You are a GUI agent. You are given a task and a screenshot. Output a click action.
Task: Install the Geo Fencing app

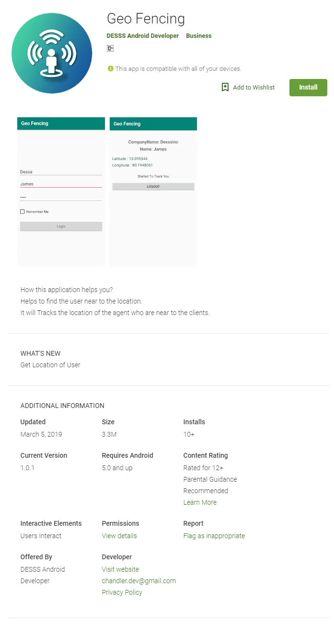click(x=308, y=88)
